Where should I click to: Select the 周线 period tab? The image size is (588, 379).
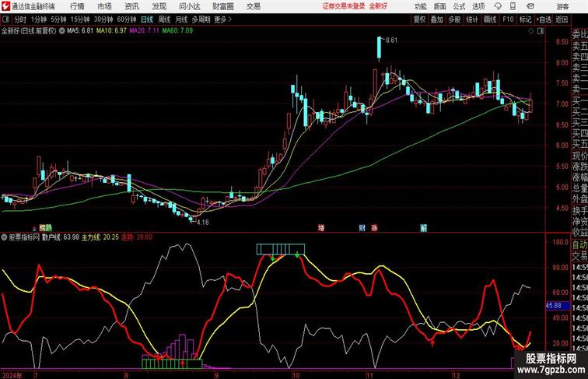pyautogui.click(x=164, y=19)
